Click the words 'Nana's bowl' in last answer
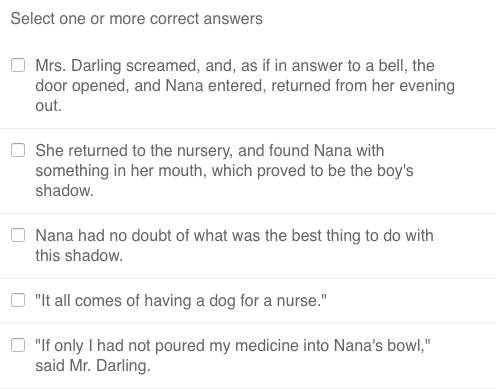 pos(378,345)
